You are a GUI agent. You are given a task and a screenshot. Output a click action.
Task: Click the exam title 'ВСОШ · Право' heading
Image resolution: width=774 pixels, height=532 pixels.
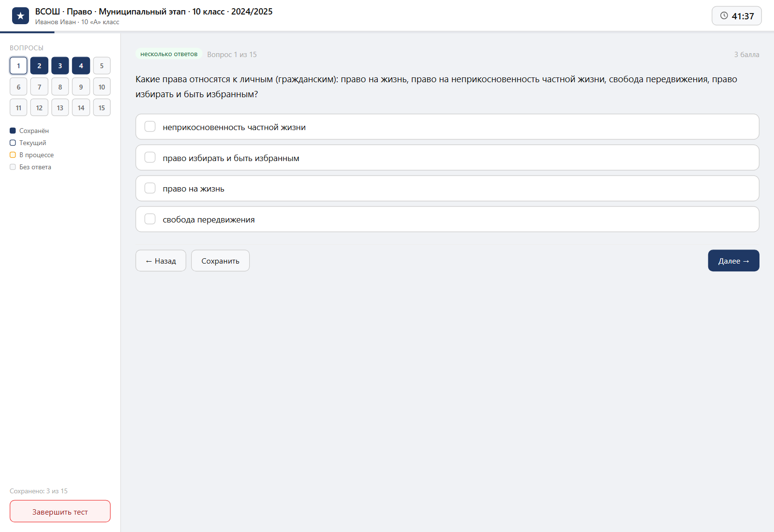coord(154,12)
